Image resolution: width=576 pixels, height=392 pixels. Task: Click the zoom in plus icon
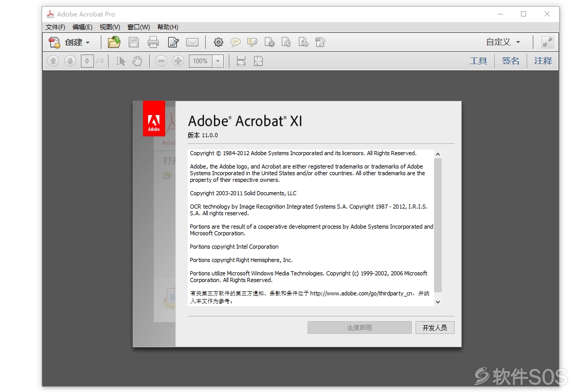pos(178,61)
